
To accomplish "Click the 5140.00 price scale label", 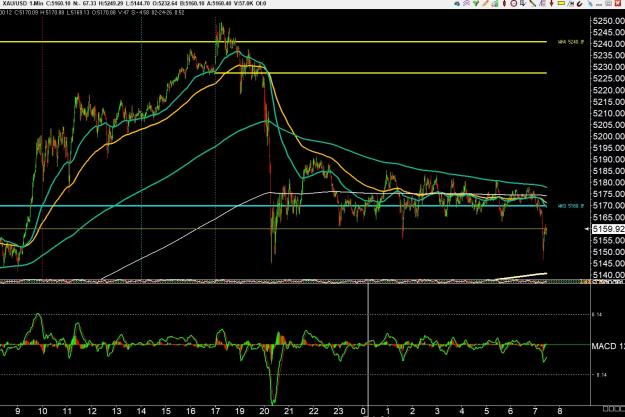I will [609, 275].
